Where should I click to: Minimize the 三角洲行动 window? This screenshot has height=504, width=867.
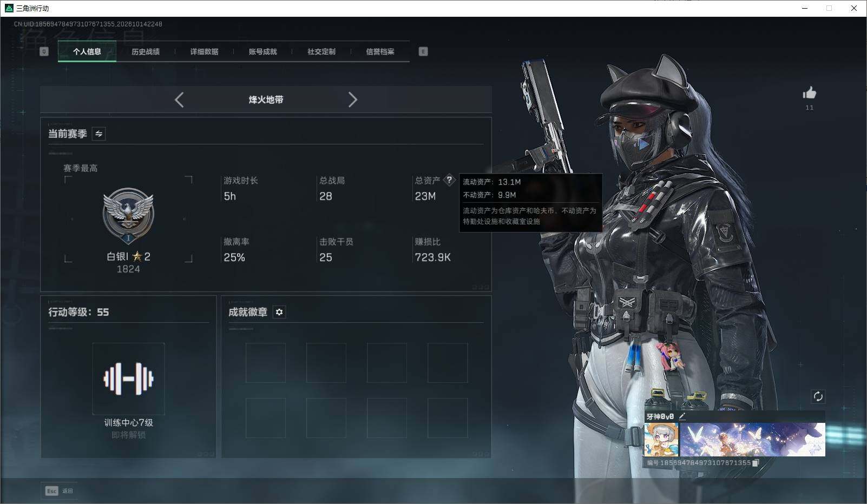point(805,8)
